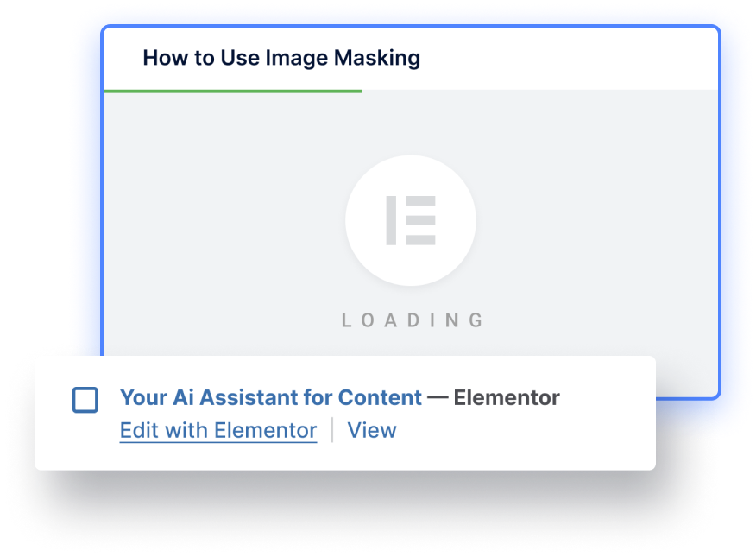Click the How to Use Image Masking heading
The height and width of the screenshot is (557, 756).
(281, 58)
